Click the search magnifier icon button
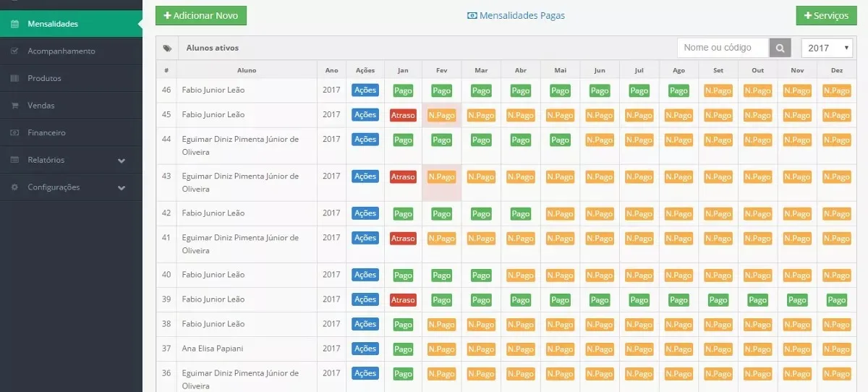868x392 pixels. (780, 48)
